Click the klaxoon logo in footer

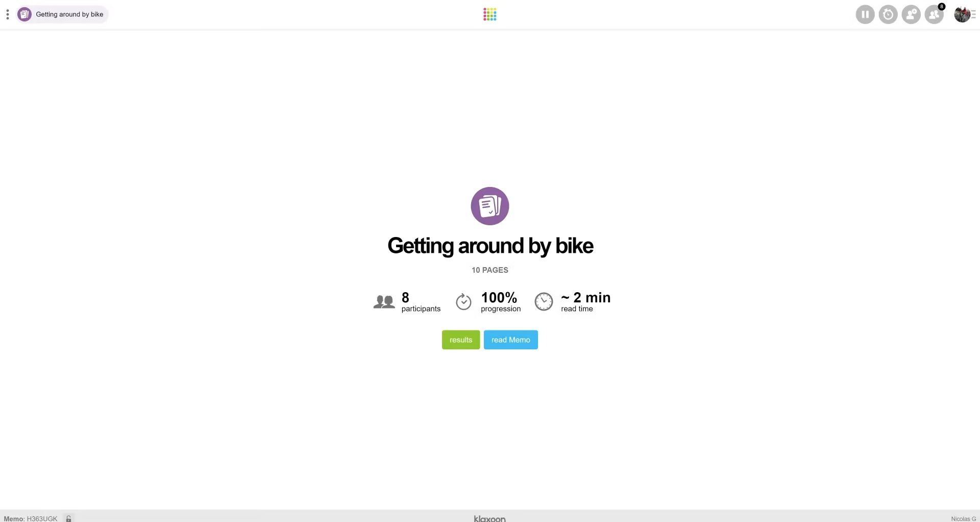(490, 518)
